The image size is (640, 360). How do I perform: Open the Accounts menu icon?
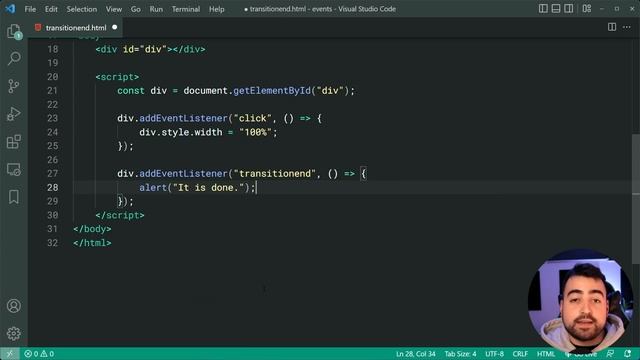pyautogui.click(x=14, y=306)
